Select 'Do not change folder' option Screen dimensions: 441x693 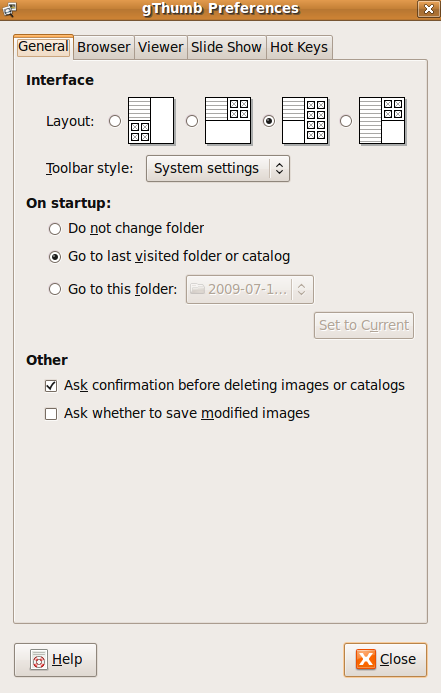point(55,228)
